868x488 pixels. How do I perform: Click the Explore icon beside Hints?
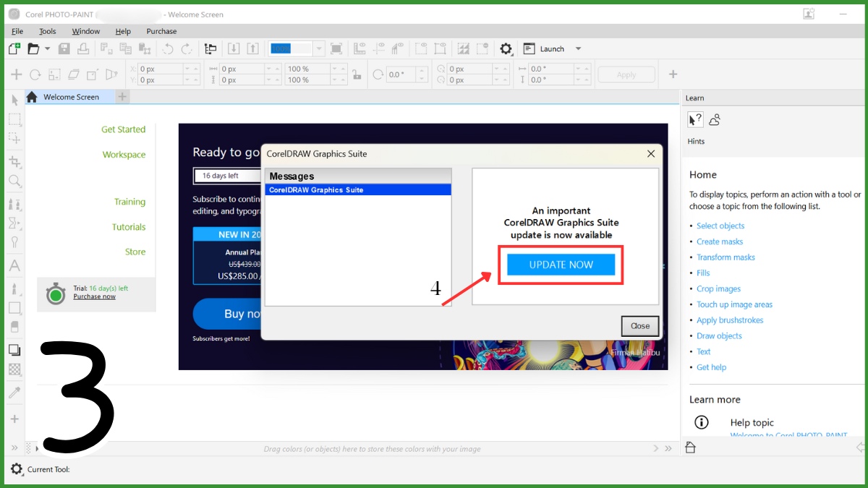coord(715,119)
